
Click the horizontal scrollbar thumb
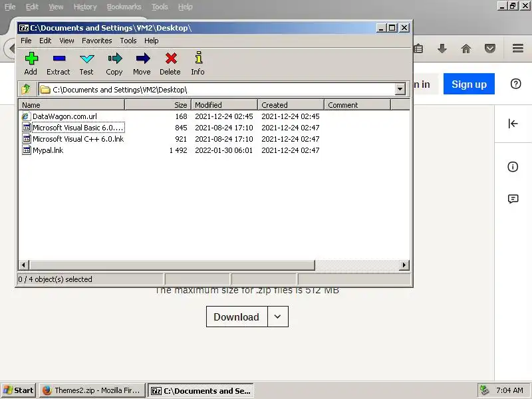(x=172, y=265)
